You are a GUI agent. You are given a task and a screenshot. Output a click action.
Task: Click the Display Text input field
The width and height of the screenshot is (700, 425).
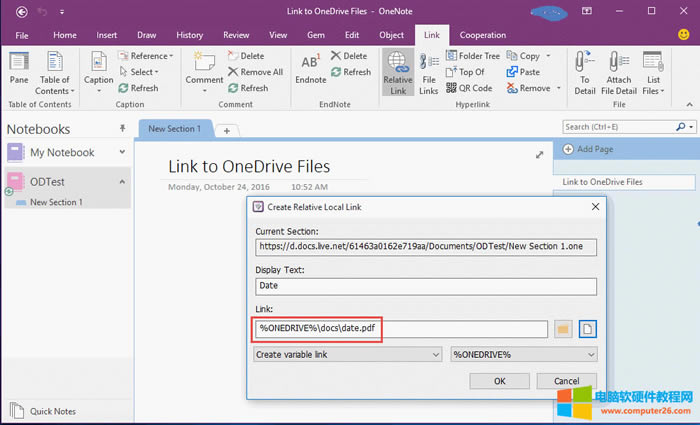pos(426,286)
